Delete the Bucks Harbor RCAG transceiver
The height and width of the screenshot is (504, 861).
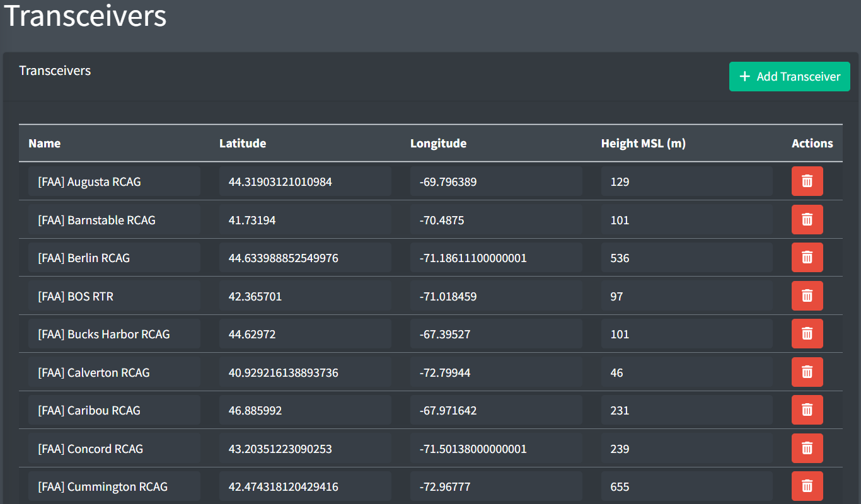[x=807, y=334]
